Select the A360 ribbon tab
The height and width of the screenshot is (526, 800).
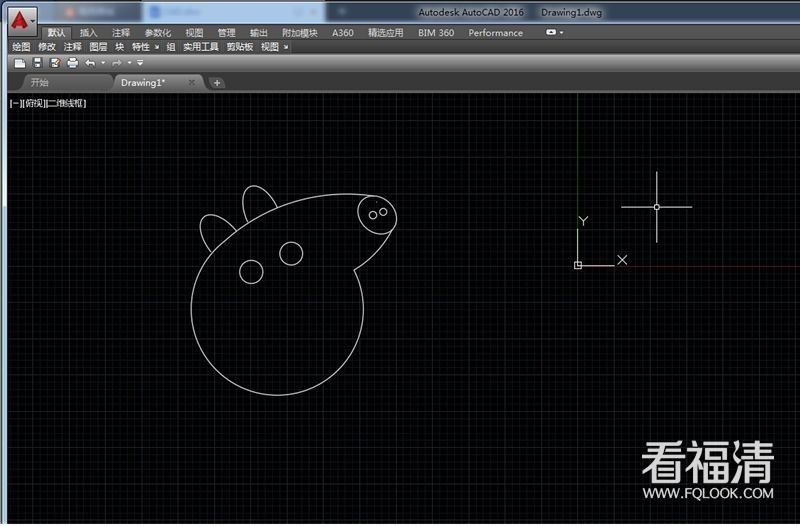tap(343, 33)
